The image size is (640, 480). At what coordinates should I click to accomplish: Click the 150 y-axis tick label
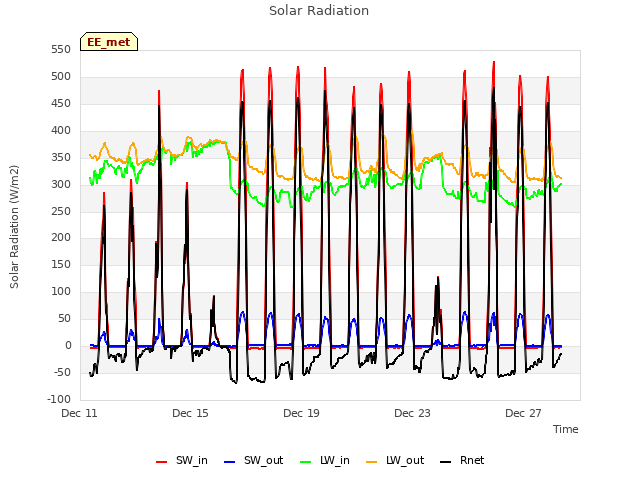point(61,264)
